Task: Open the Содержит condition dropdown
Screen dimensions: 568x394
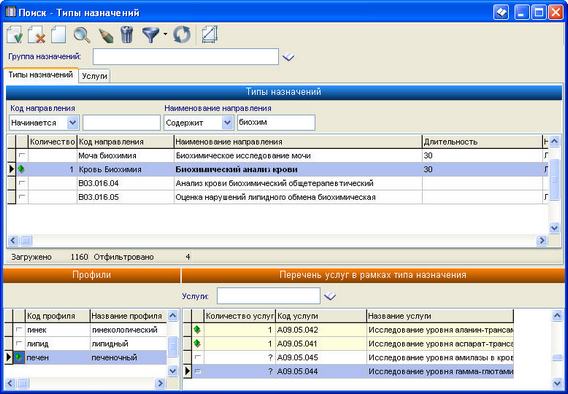Action: [227, 123]
